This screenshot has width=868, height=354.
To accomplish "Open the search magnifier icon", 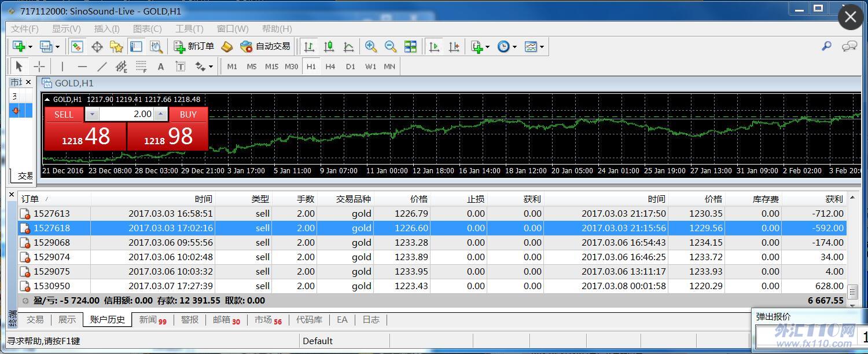I will pyautogui.click(x=826, y=46).
